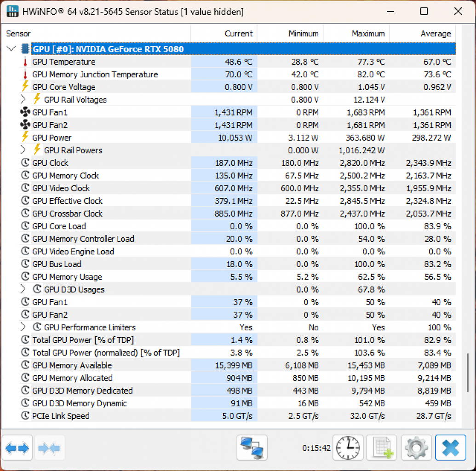Expand the GPU Performance Limiters group

point(23,327)
